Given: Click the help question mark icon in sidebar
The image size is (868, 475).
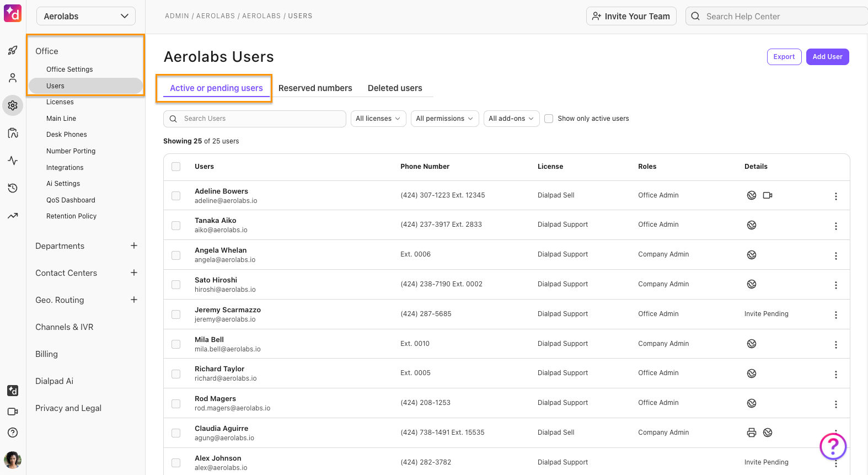Looking at the screenshot, I should (13, 433).
